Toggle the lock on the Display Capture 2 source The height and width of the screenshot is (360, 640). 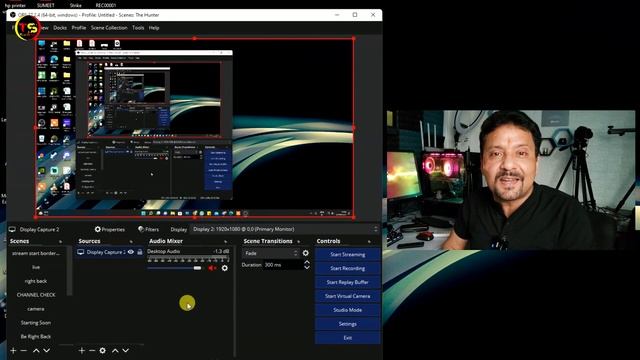140,252
